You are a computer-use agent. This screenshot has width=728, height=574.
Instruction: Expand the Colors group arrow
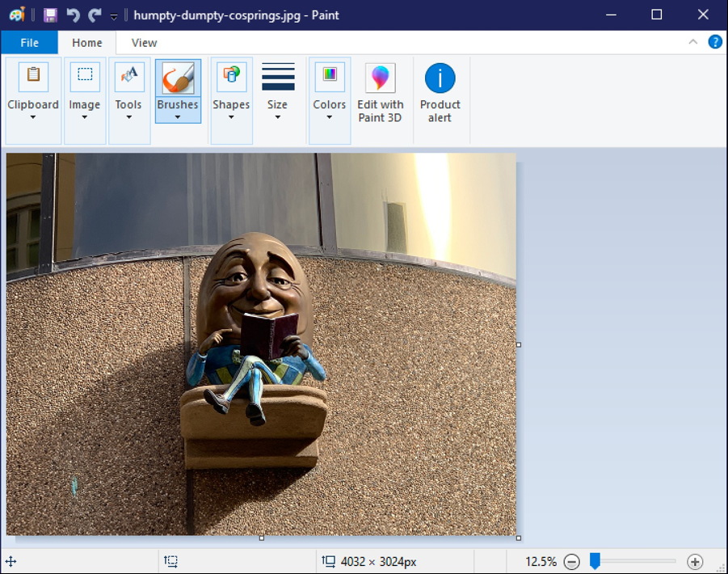coord(329,117)
